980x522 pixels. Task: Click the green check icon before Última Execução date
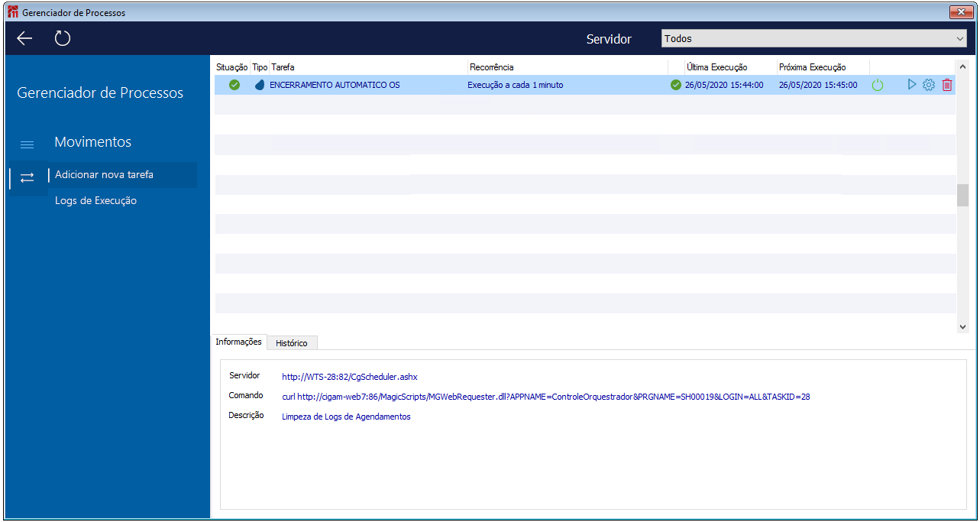pos(675,85)
